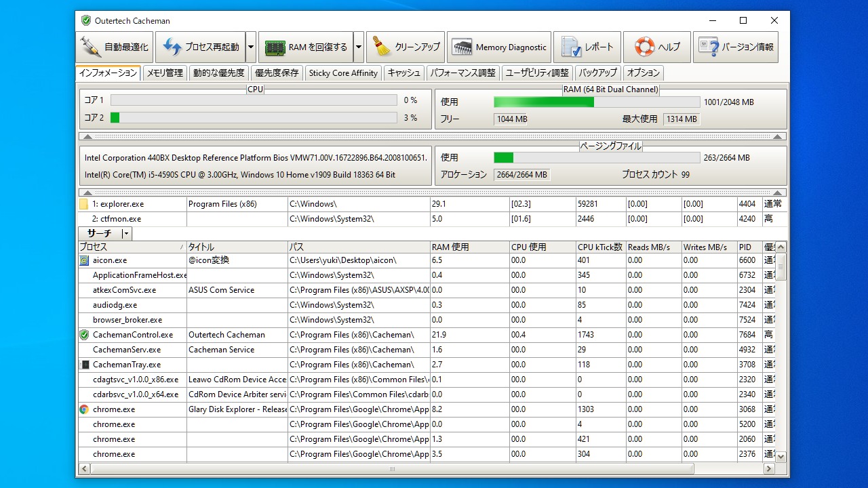Launch Memory Diagnostic tool
Viewport: 868px width, 488px height.
tap(498, 47)
